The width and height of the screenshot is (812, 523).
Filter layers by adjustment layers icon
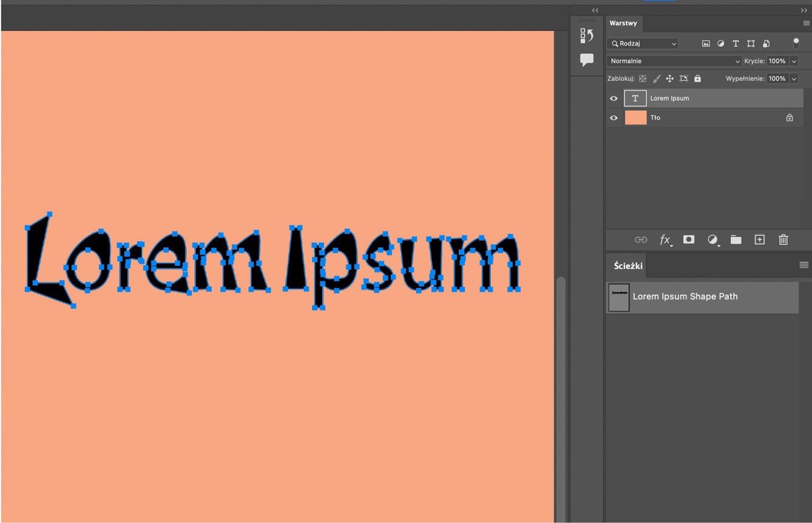point(721,44)
